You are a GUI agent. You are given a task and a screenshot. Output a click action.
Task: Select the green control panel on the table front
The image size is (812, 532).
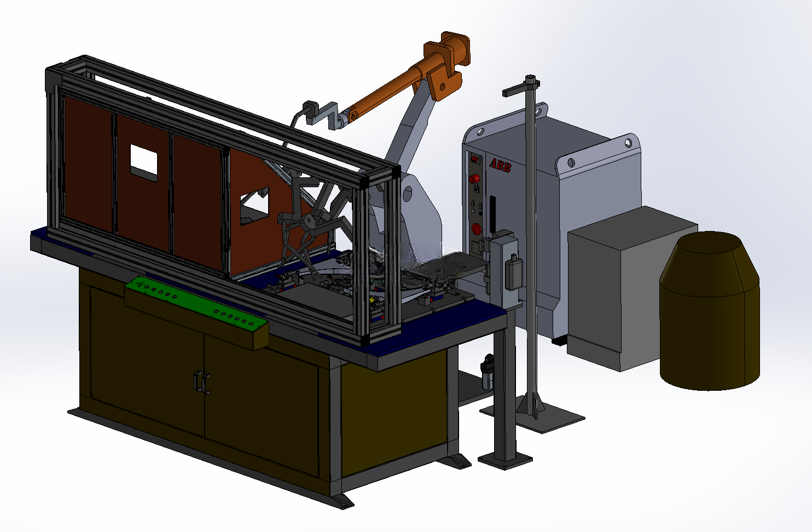[196, 312]
